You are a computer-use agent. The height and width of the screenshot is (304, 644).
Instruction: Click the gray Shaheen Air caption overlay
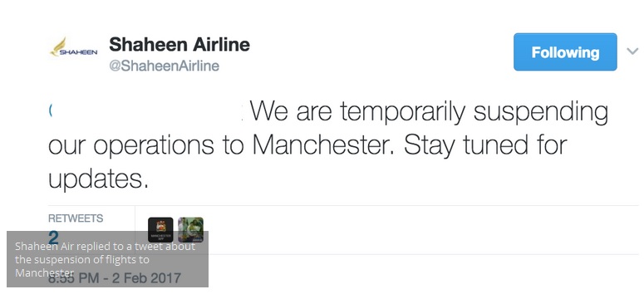(107, 259)
